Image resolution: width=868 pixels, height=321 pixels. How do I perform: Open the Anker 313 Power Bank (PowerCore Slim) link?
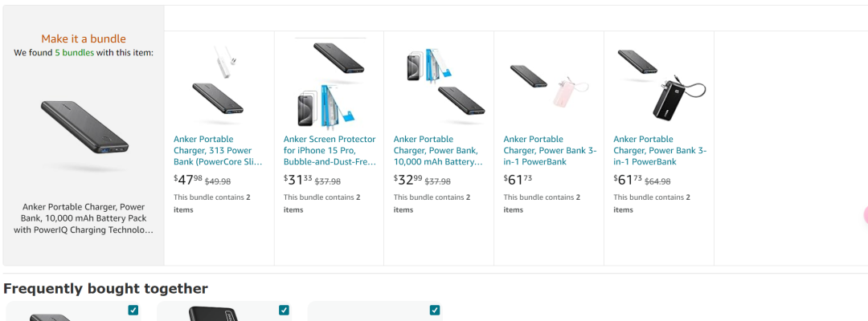pos(218,150)
